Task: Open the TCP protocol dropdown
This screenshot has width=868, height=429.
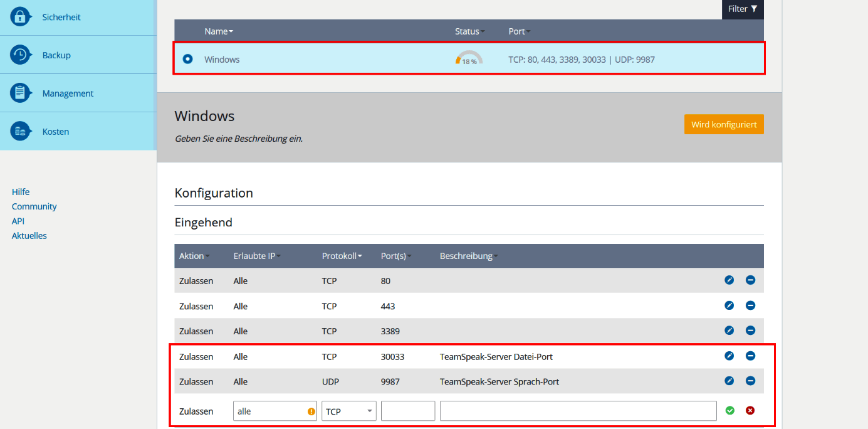Action: [348, 411]
